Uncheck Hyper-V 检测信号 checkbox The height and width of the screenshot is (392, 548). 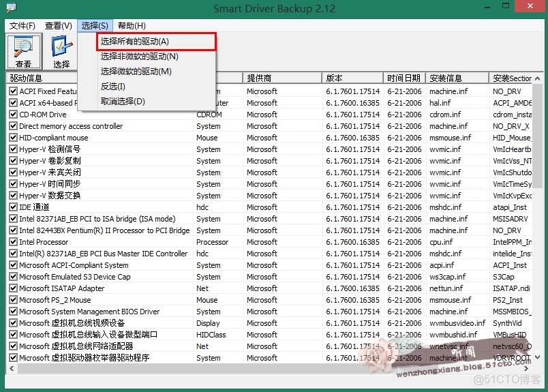tap(13, 149)
